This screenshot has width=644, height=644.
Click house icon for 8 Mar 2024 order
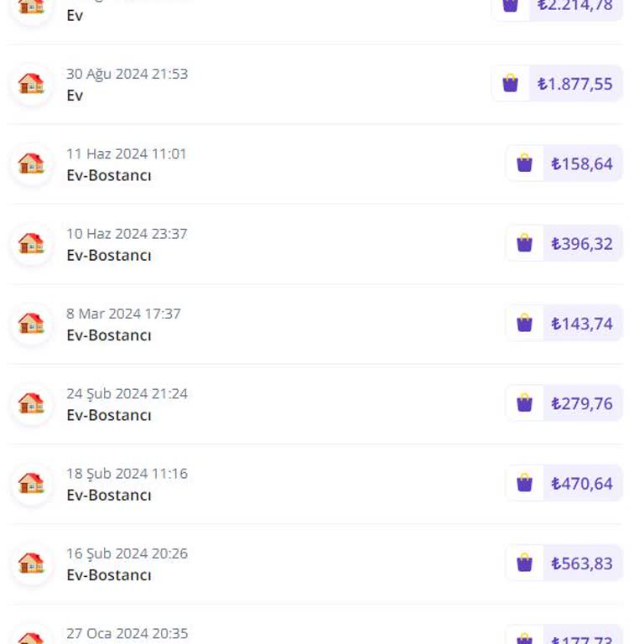31,324
